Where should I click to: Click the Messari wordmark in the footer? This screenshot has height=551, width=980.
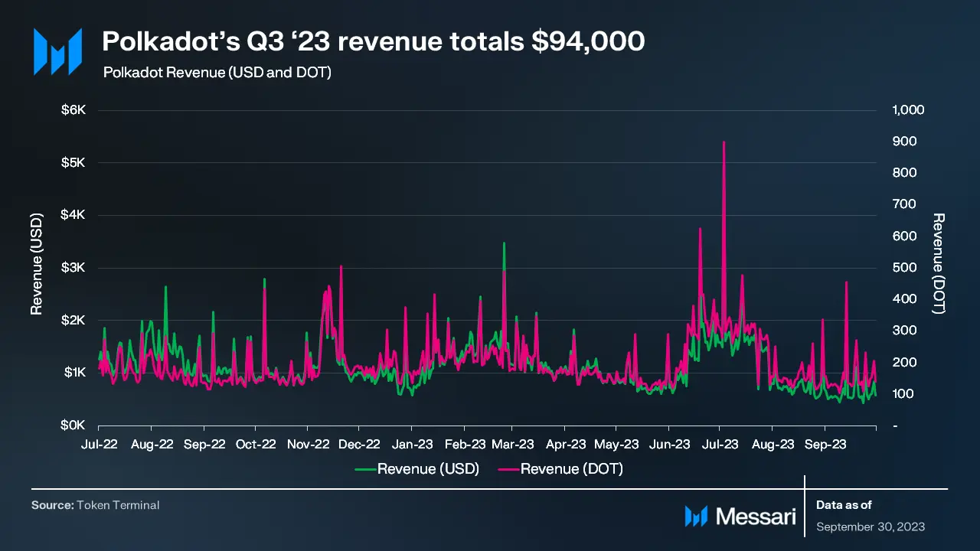pos(755,517)
